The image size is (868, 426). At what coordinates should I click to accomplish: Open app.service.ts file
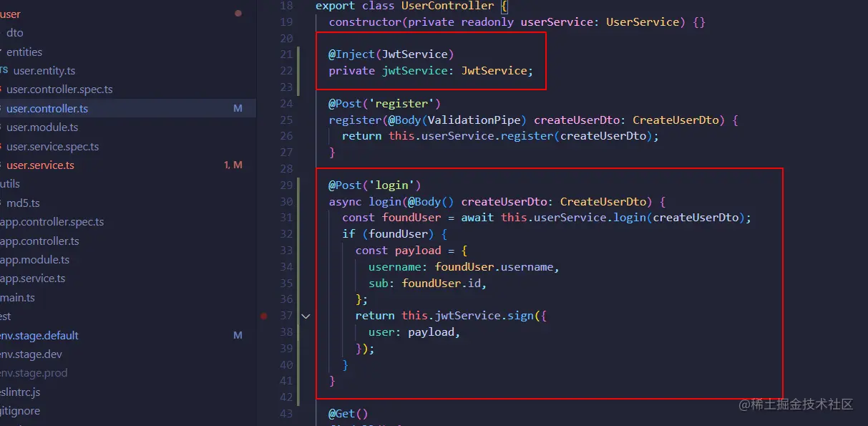tap(33, 279)
